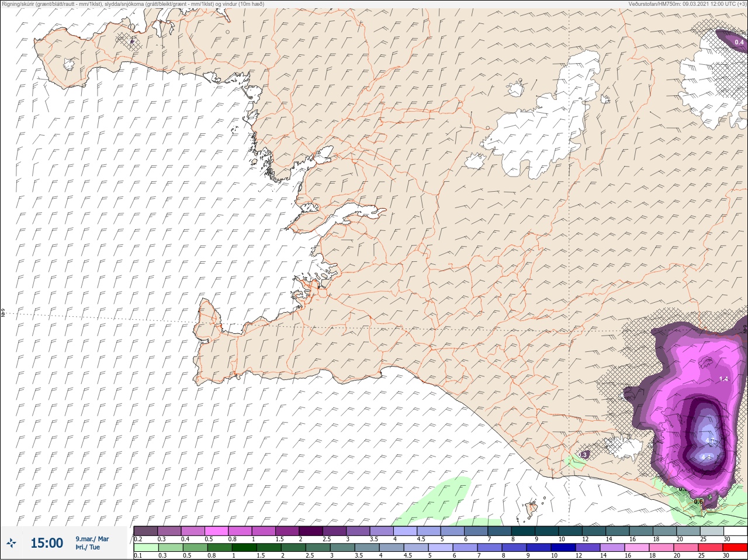The height and width of the screenshot is (560, 748).
Task: Click top legend swatch starting at 0.2
Action: tap(146, 531)
